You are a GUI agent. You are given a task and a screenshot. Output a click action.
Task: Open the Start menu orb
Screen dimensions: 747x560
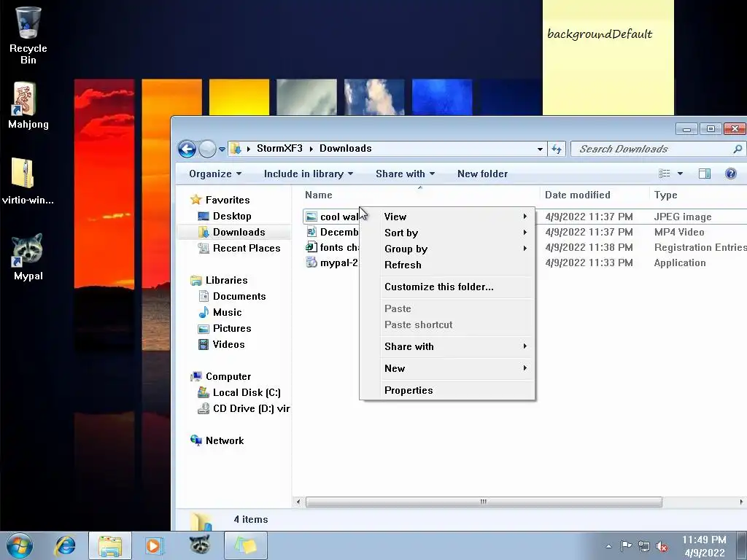tap(20, 545)
